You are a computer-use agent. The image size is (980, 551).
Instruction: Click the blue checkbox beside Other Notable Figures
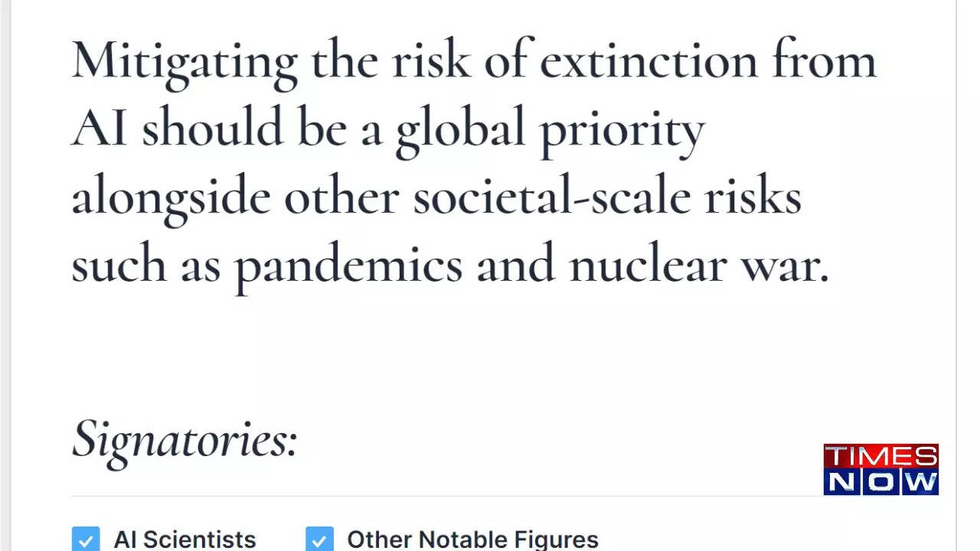coord(319,540)
